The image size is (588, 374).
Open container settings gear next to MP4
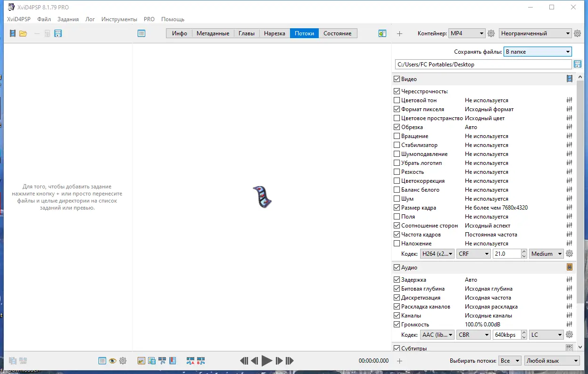491,33
